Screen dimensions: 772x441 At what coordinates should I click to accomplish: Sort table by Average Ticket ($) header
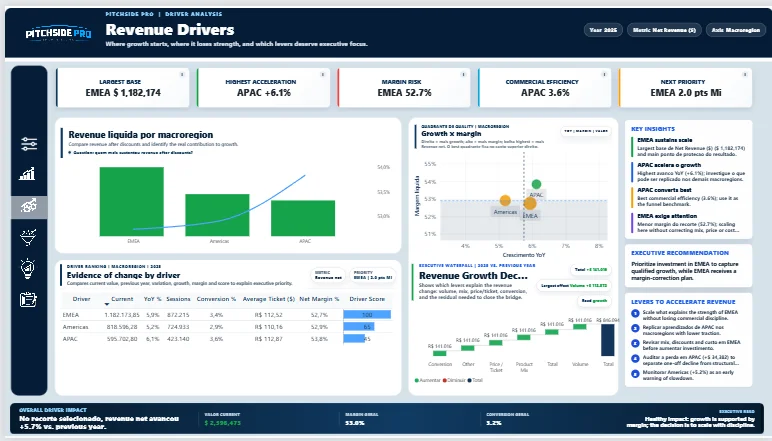coord(268,299)
